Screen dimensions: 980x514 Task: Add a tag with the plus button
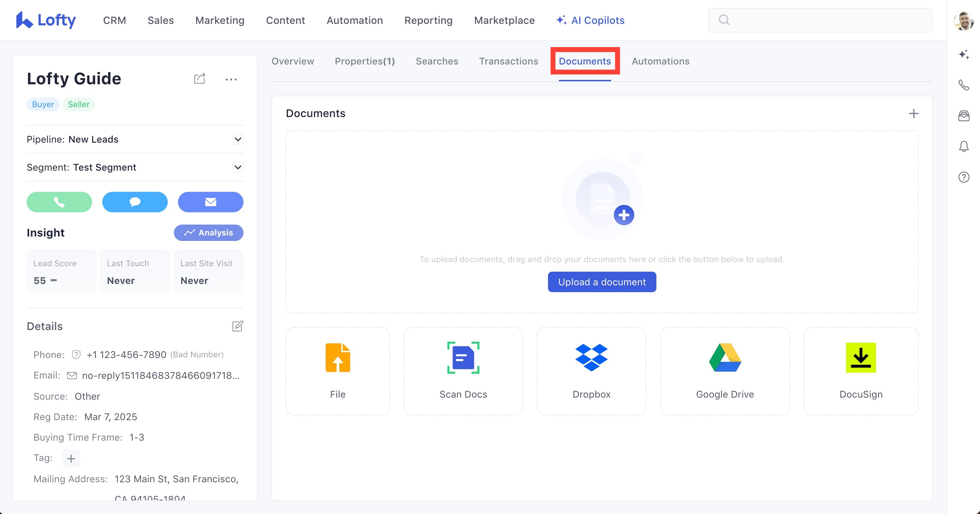pos(71,458)
